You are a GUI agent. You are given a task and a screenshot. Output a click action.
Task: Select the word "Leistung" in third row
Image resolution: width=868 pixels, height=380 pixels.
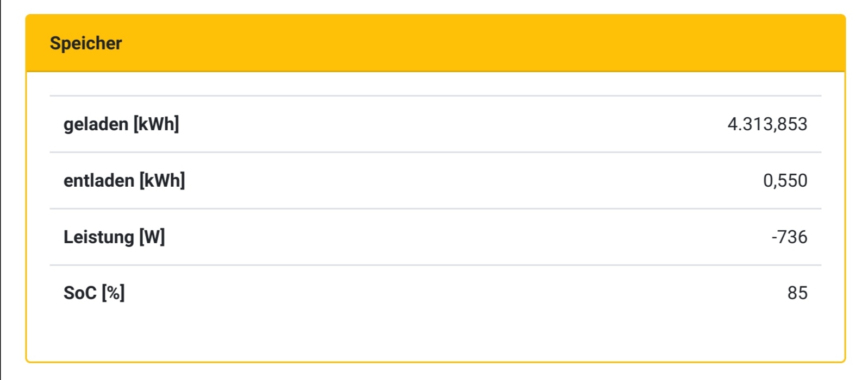(98, 237)
